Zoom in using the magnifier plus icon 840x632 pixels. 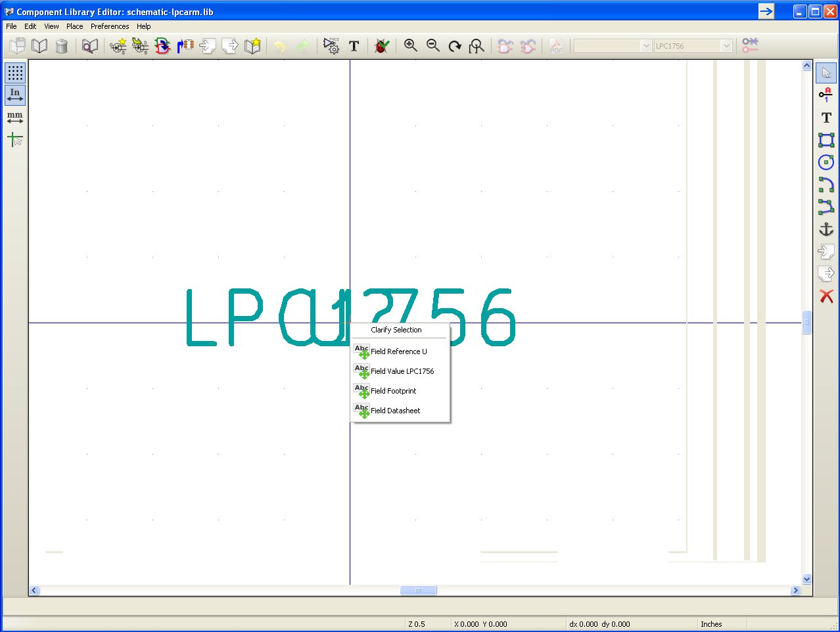[411, 45]
